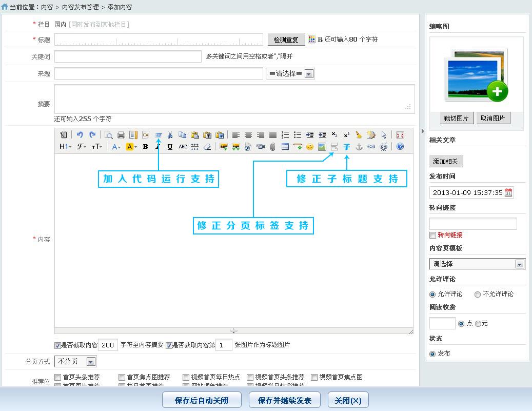Insert an emoticon using the smiley icon
The width and height of the screenshot is (532, 411).
310,146
